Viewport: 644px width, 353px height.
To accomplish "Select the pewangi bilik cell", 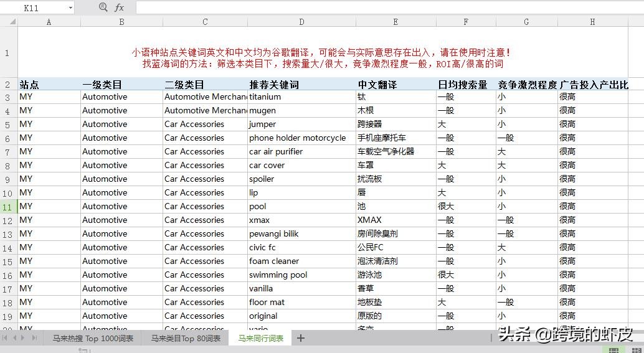I will coord(301,233).
